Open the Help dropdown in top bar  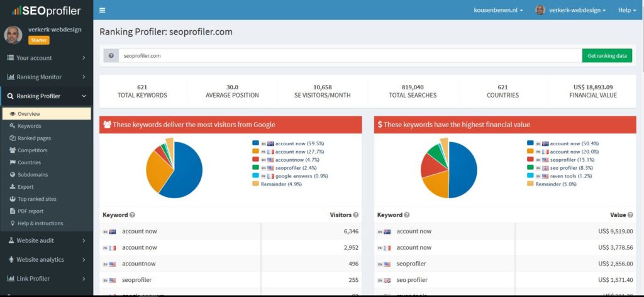tap(627, 10)
